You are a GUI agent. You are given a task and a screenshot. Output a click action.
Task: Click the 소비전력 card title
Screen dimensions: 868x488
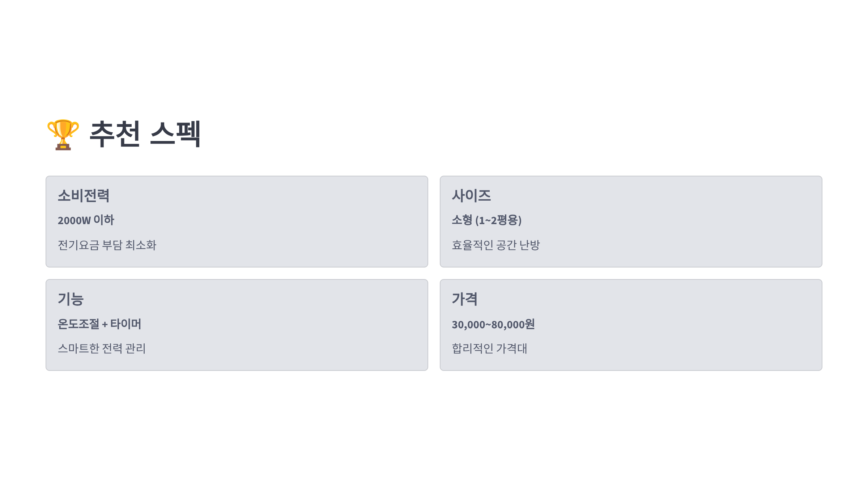tap(84, 196)
